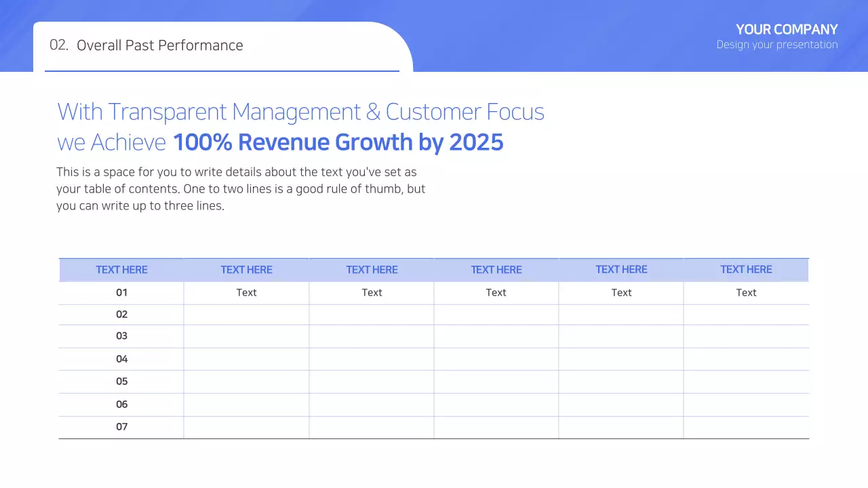
Task: Click the empty last cell of row 07
Action: (x=746, y=426)
